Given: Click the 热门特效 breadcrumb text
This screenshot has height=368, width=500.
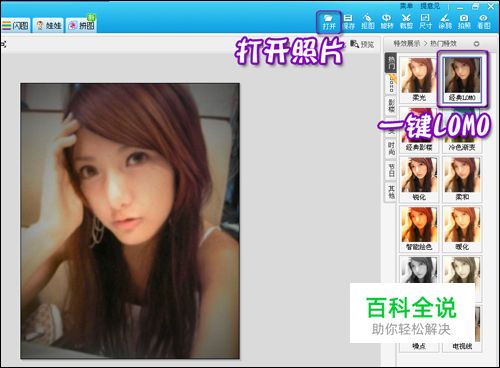Looking at the screenshot, I should [444, 44].
